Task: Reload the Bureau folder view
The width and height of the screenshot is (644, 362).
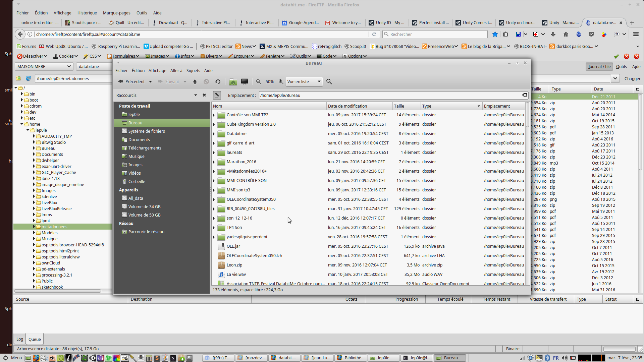Action: [x=218, y=81]
